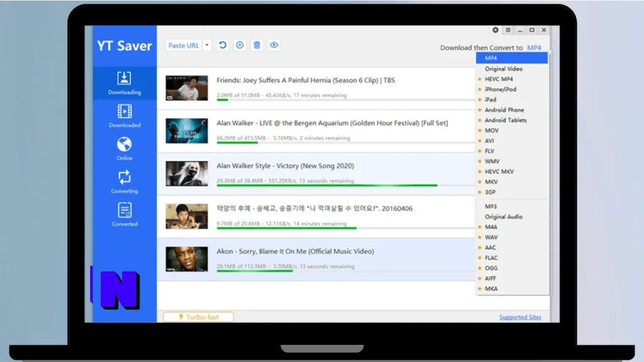Image resolution: width=644 pixels, height=362 pixels.
Task: Select HEVC MKV format
Action: 512,172
